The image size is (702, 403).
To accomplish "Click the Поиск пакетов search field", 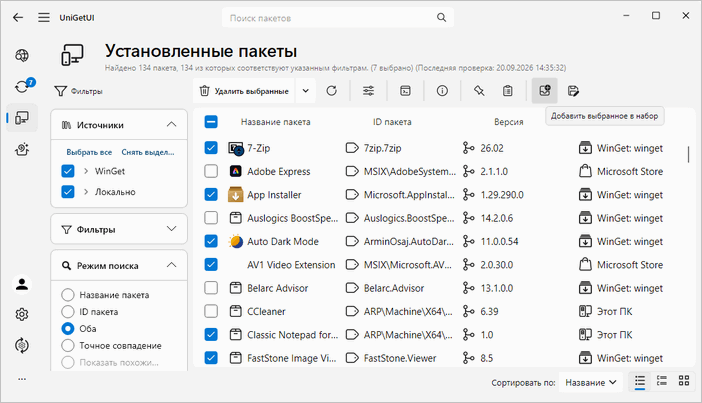I will pos(338,18).
